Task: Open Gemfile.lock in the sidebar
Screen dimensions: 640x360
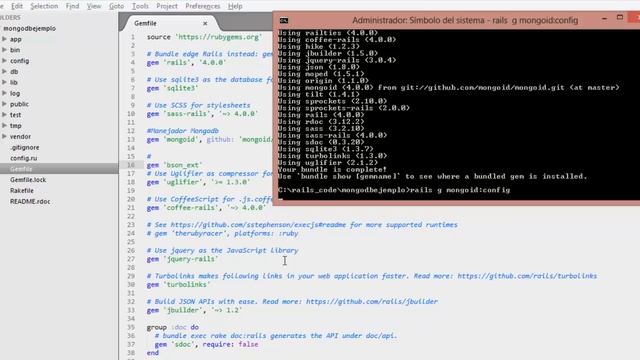Action: click(x=28, y=180)
